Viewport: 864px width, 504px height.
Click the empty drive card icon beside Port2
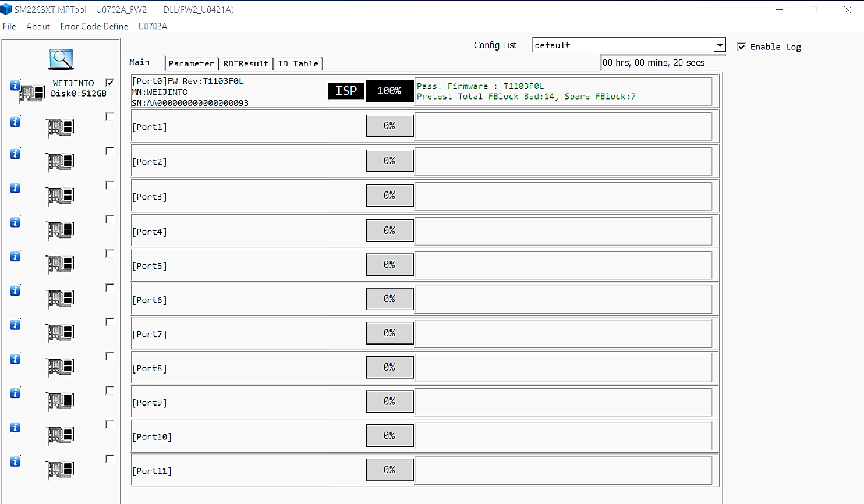click(x=61, y=162)
